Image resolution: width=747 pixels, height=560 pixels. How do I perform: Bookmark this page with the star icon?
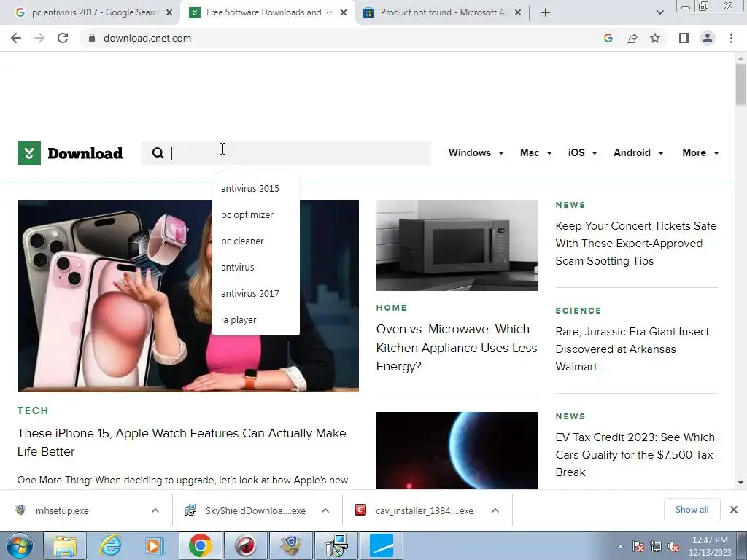click(x=655, y=38)
